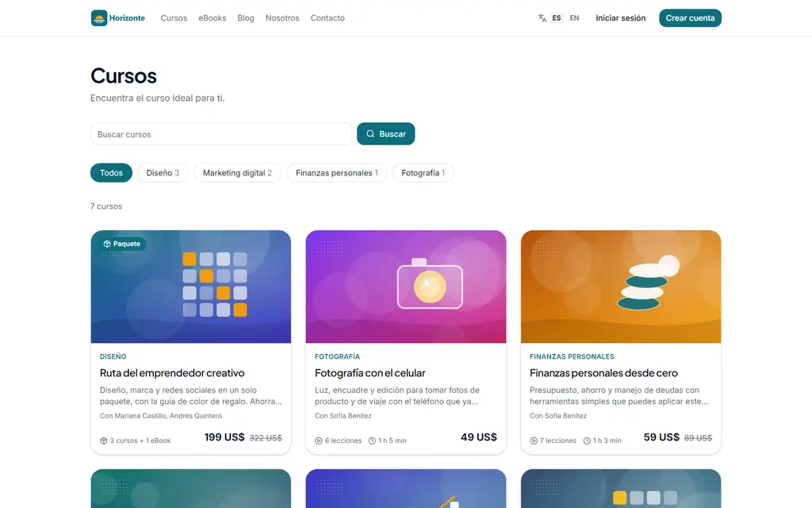Click the '3 cursos + 1 eBook' text
The image size is (812, 508).
pyautogui.click(x=140, y=441)
